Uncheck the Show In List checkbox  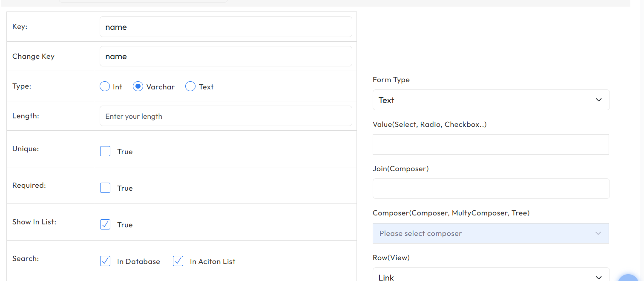tap(105, 225)
